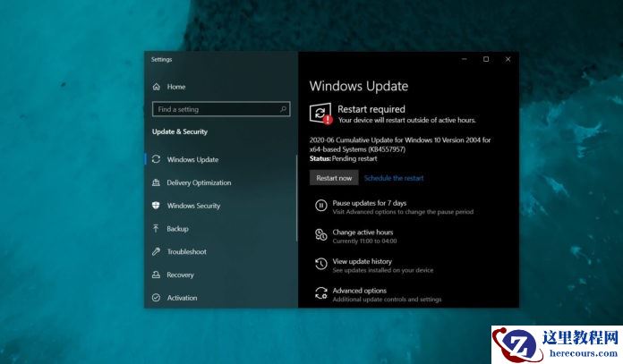Minimize the Settings window

coord(464,59)
